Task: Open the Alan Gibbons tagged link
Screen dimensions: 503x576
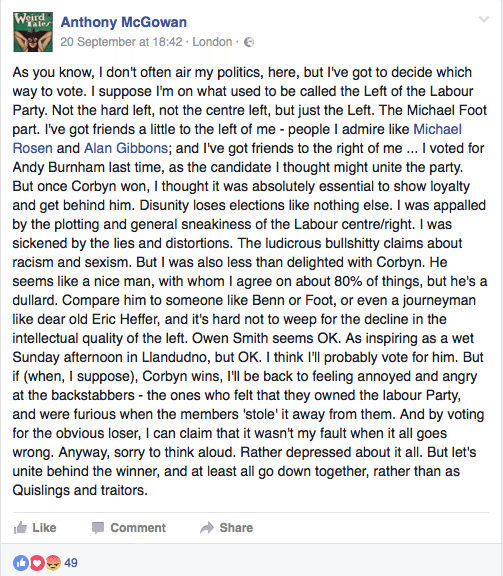Action: (x=126, y=148)
